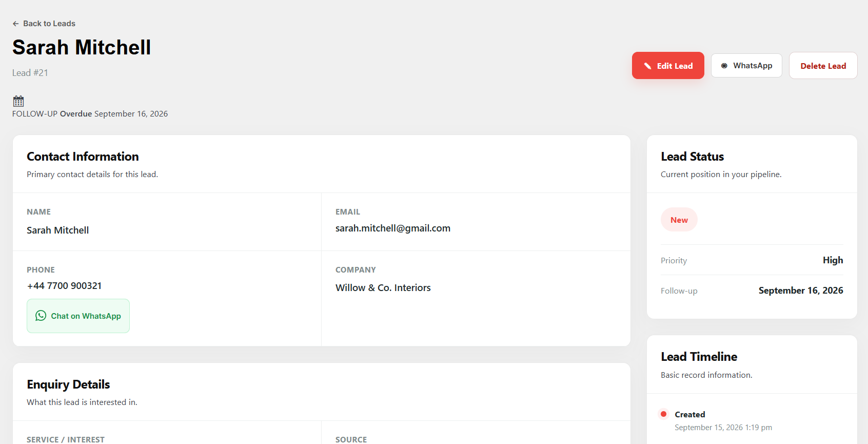Click the High priority value
The image size is (868, 444).
pyautogui.click(x=833, y=260)
